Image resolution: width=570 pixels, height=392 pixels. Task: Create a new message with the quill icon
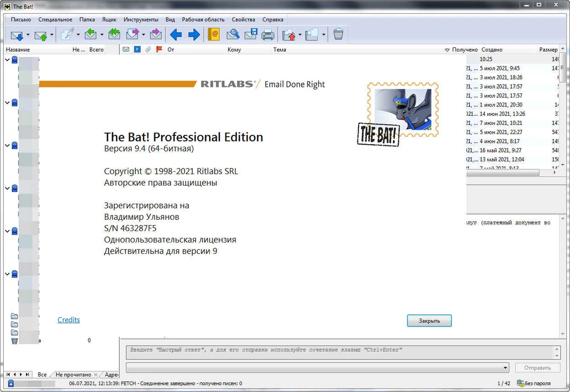click(x=67, y=35)
